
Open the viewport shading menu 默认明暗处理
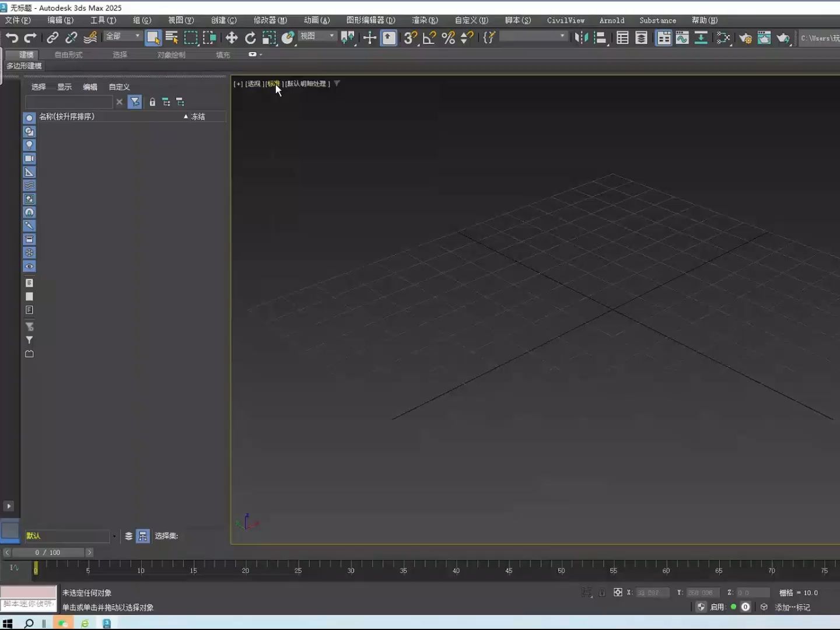[x=309, y=83]
